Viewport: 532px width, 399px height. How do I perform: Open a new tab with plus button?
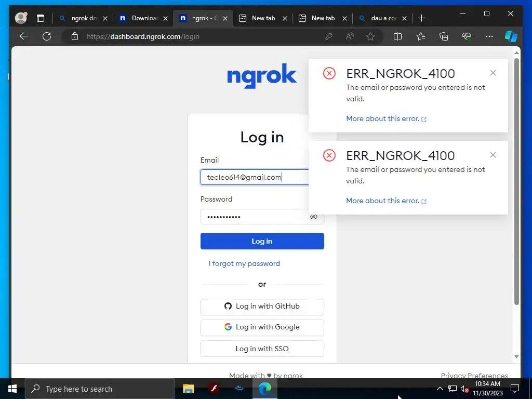(x=421, y=18)
